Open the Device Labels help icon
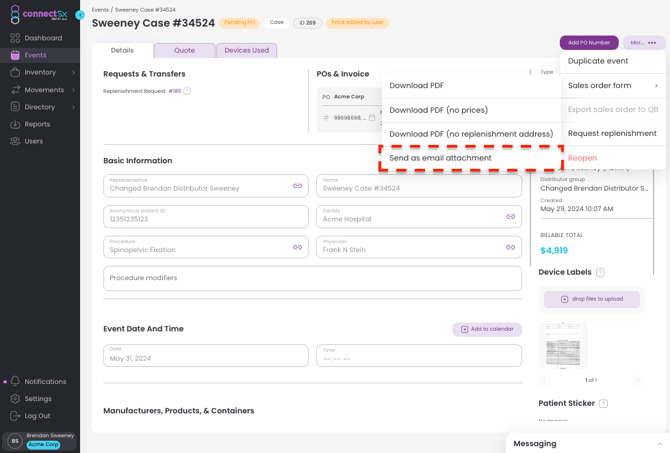This screenshot has height=453, width=670. [x=600, y=272]
